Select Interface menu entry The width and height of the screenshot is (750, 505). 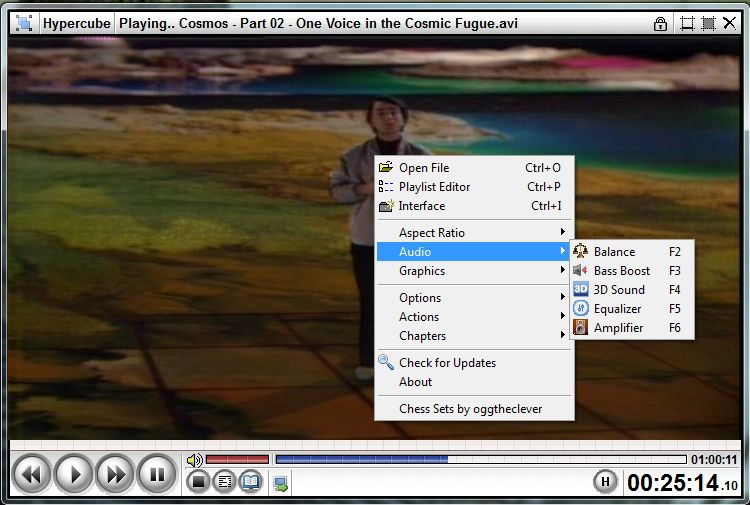click(x=474, y=206)
